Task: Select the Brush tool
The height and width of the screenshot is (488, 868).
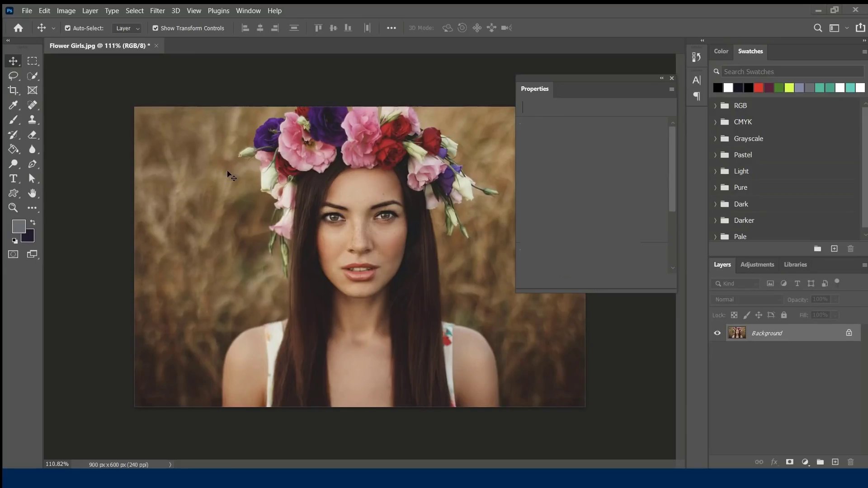Action: [14, 120]
